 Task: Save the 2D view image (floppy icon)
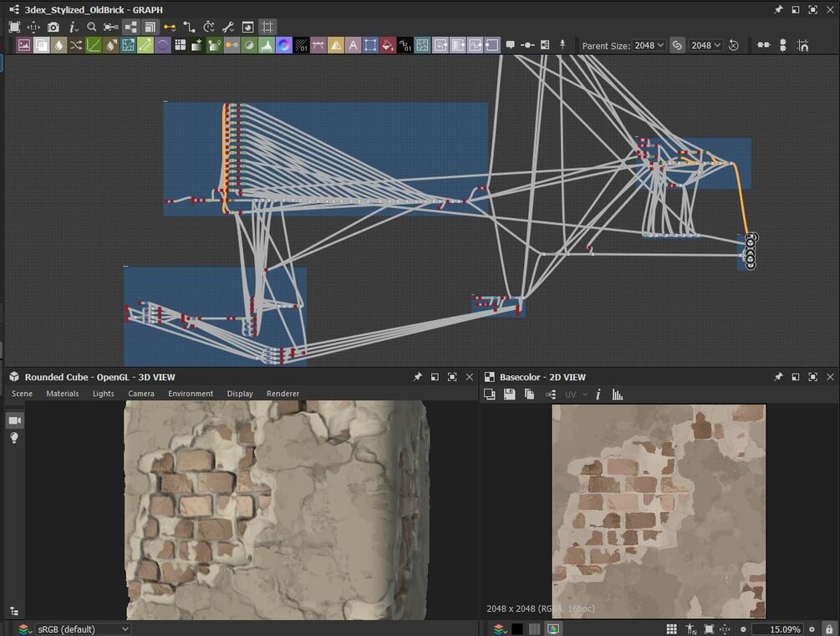pos(510,394)
